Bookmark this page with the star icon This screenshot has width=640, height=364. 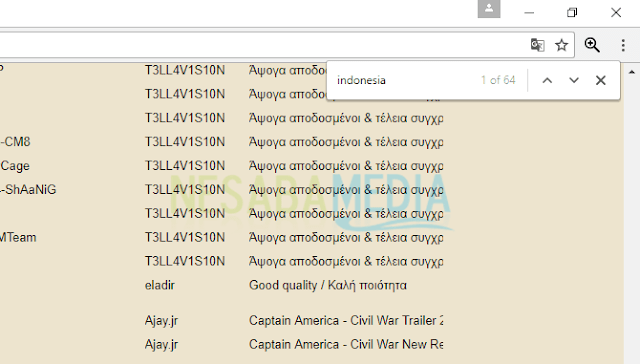(562, 45)
